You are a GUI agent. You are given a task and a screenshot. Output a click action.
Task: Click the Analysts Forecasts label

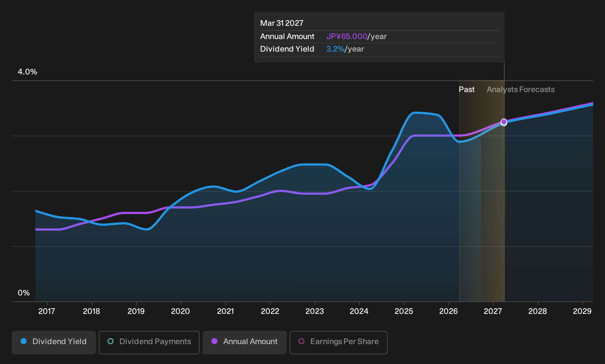521,90
